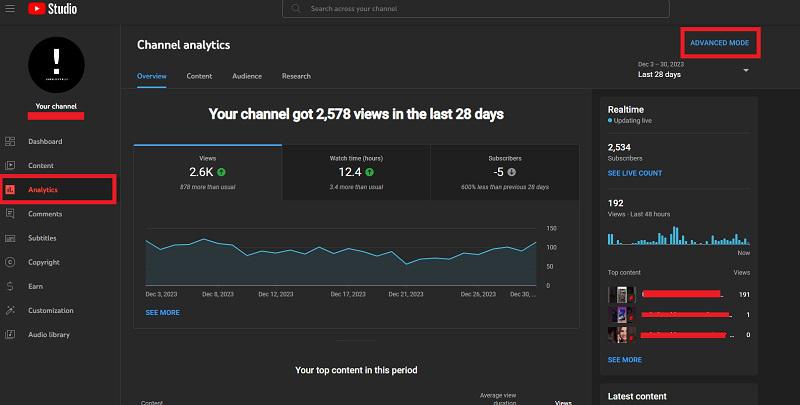Screen dimensions: 800x405
Task: Click the blue Updating live dot
Action: (610, 121)
